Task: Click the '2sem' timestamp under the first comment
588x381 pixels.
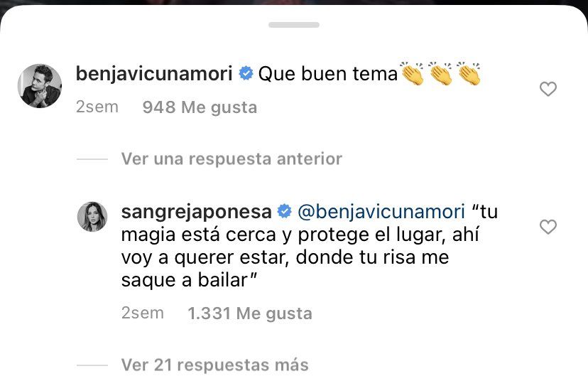Action: click(97, 107)
